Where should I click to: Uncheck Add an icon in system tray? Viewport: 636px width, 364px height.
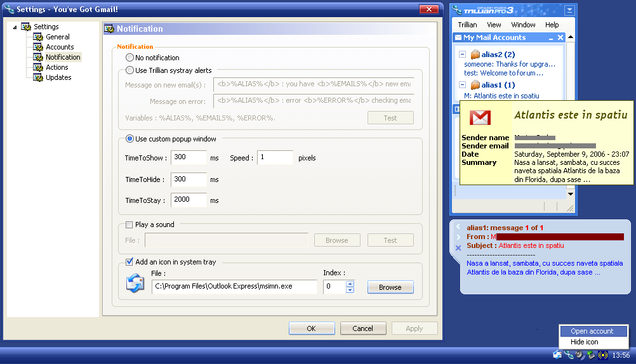pos(129,262)
